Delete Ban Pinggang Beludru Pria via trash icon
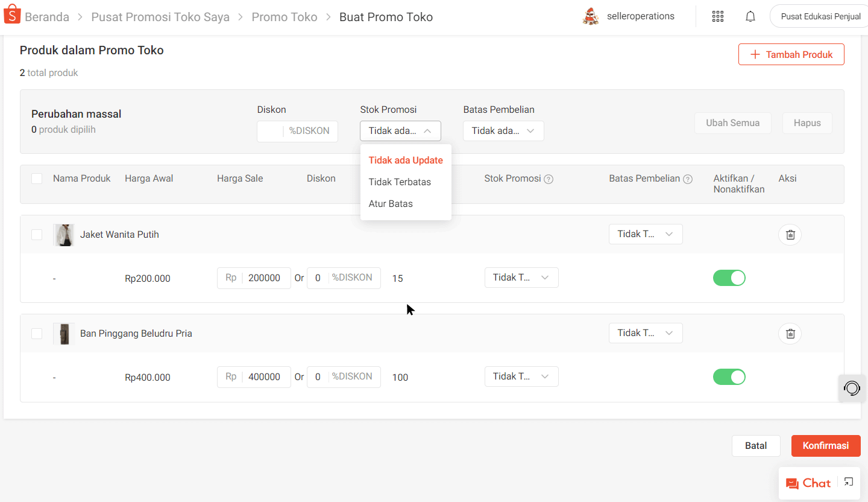868x502 pixels. [790, 334]
